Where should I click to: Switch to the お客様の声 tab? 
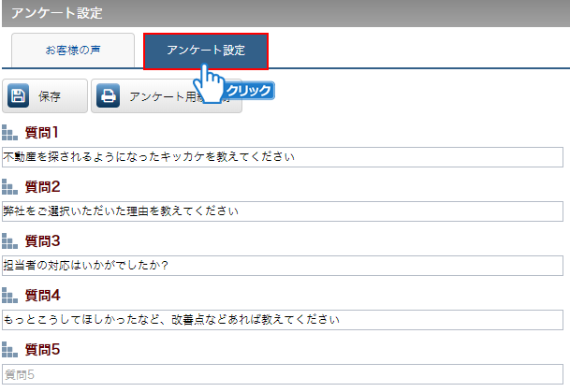(73, 51)
